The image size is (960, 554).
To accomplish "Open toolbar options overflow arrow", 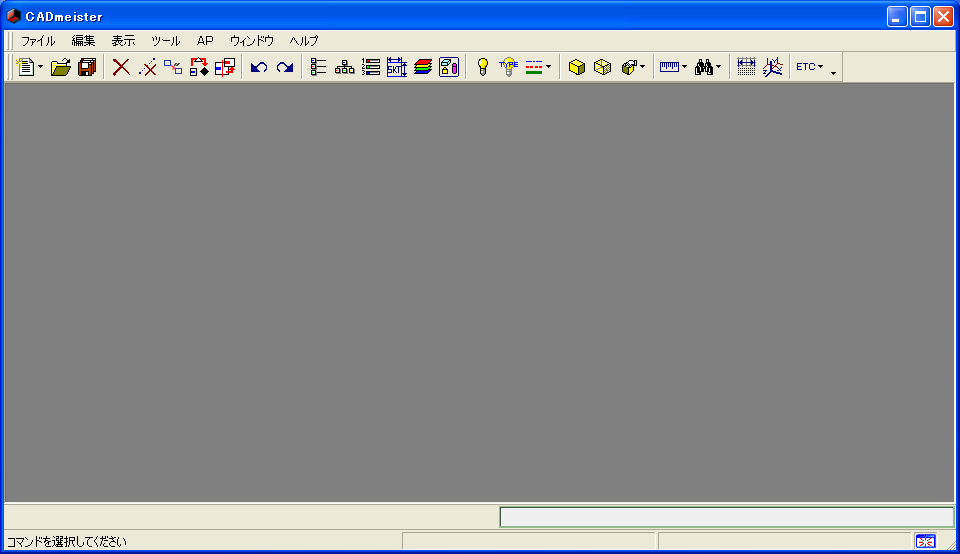I will pyautogui.click(x=833, y=72).
